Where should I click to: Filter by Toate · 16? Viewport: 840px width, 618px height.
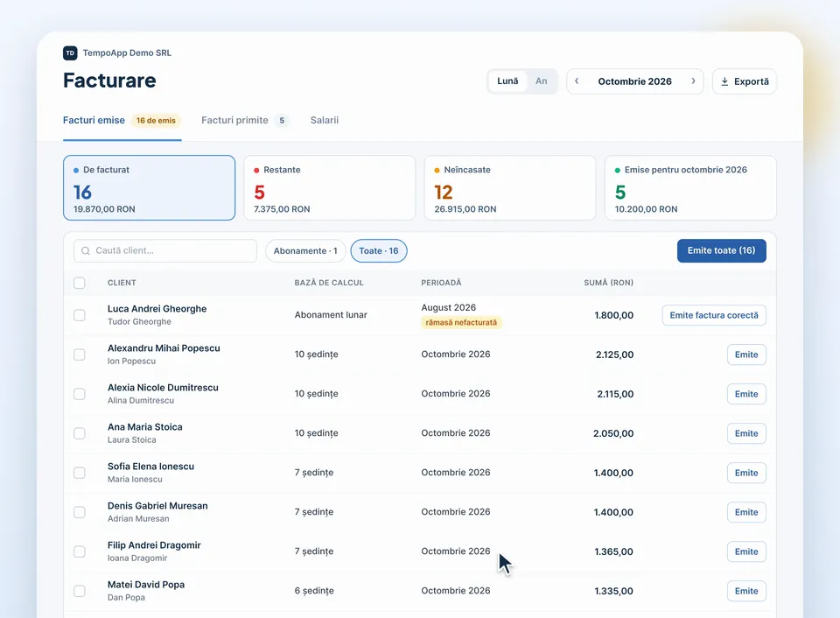379,251
